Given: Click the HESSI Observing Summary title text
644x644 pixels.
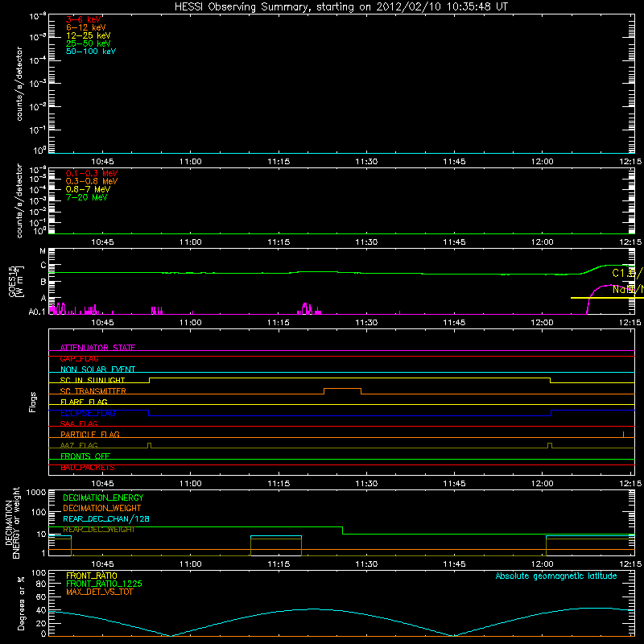Looking at the screenshot, I should pyautogui.click(x=341, y=7).
